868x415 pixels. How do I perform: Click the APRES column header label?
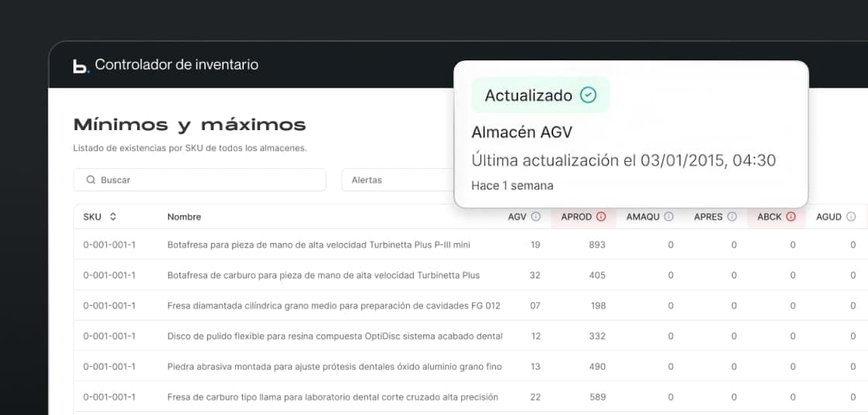tap(709, 217)
